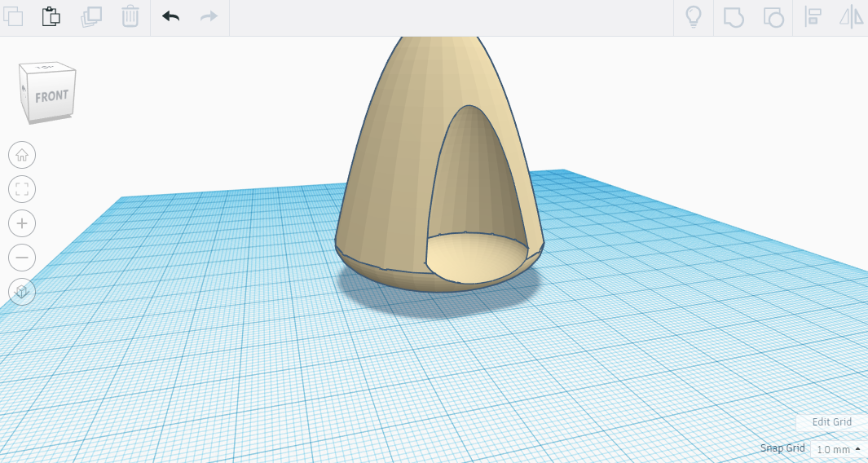Click the Group shapes icon

734,17
